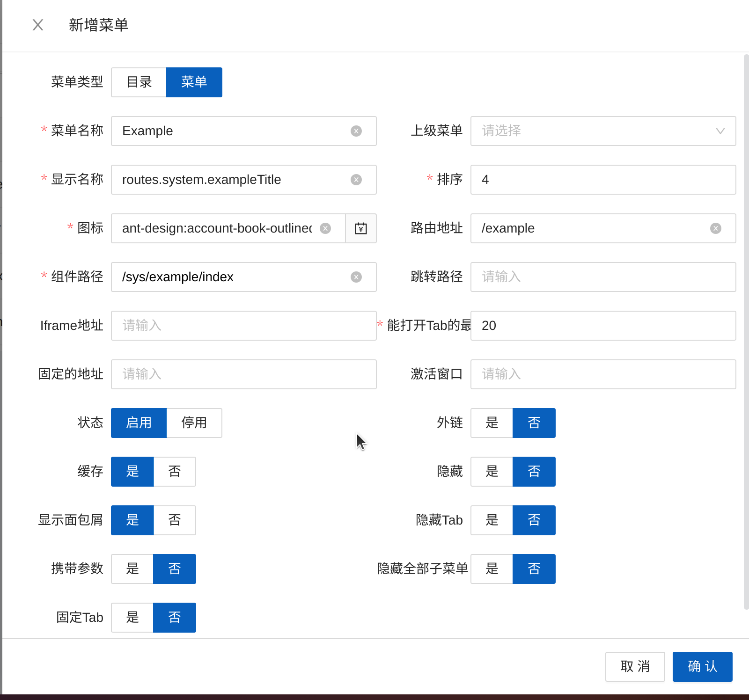The width and height of the screenshot is (749, 700).
Task: Clear the 图标 input value
Action: coord(325,228)
